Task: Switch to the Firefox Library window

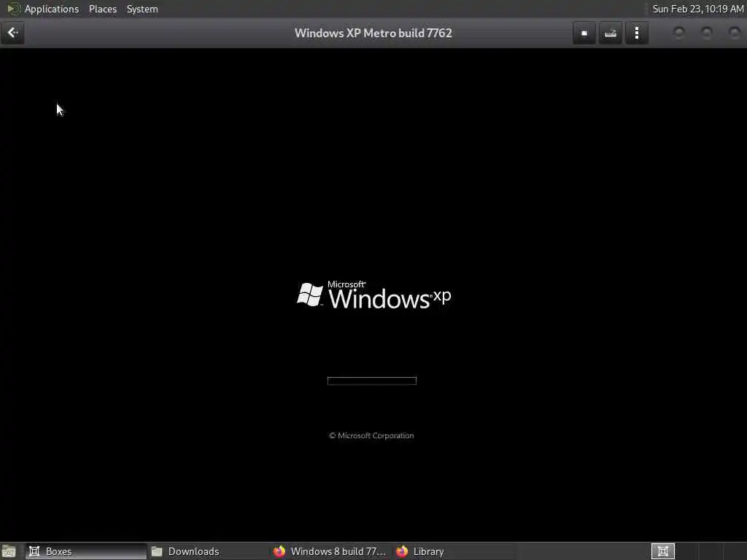Action: coord(454,551)
